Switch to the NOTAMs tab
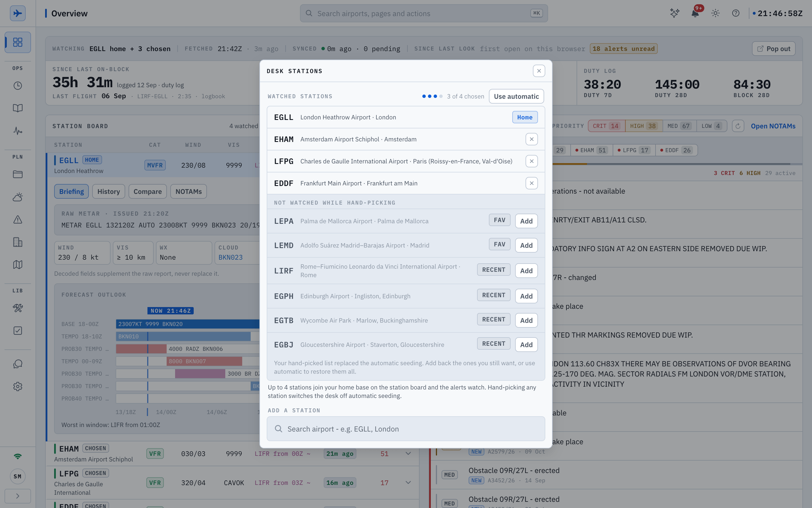The height and width of the screenshot is (508, 812). [189, 192]
